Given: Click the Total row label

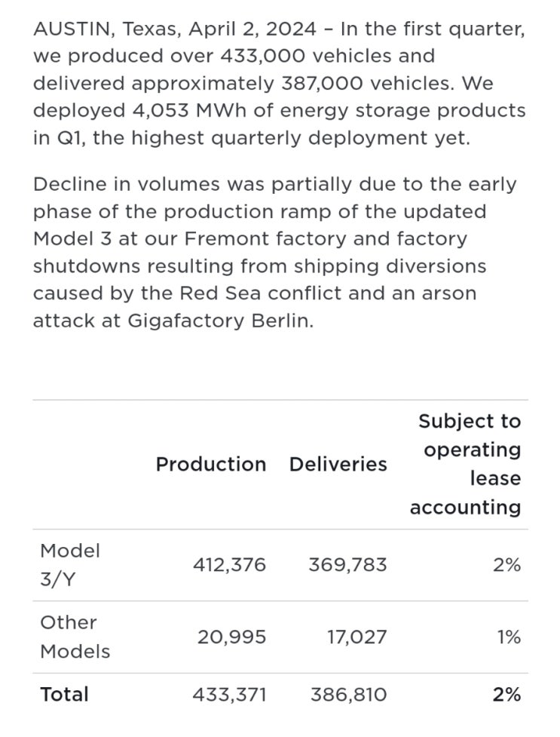Looking at the screenshot, I should (x=64, y=694).
